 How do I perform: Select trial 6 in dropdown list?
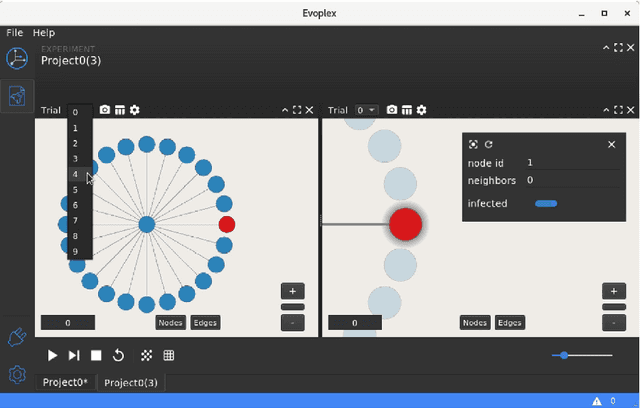click(x=80, y=205)
